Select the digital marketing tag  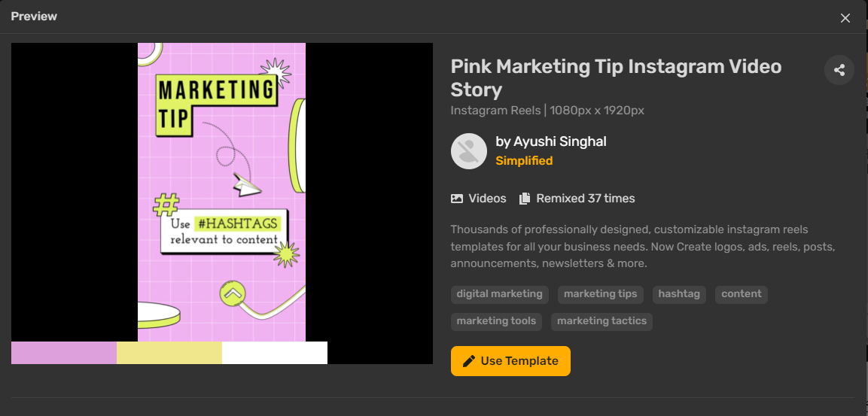click(499, 294)
